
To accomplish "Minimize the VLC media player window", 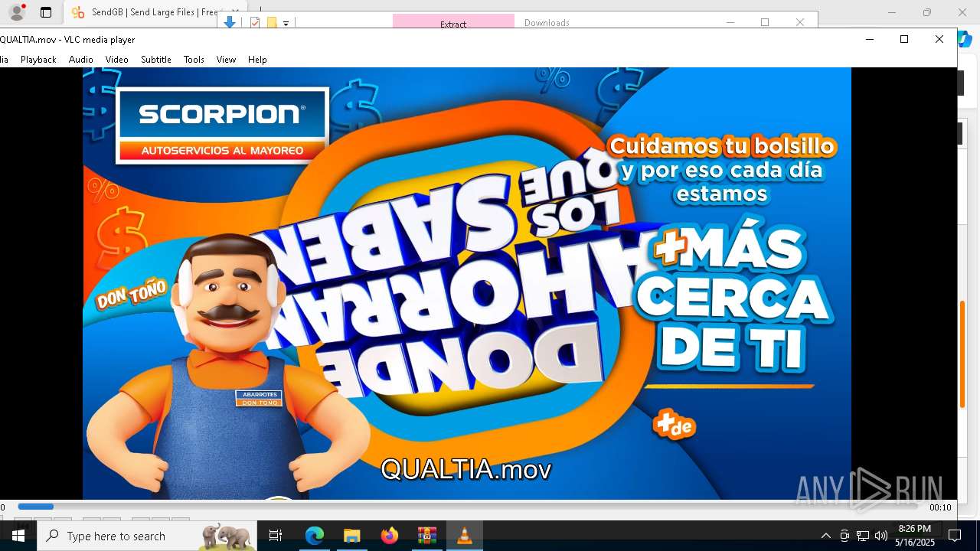I will [869, 39].
